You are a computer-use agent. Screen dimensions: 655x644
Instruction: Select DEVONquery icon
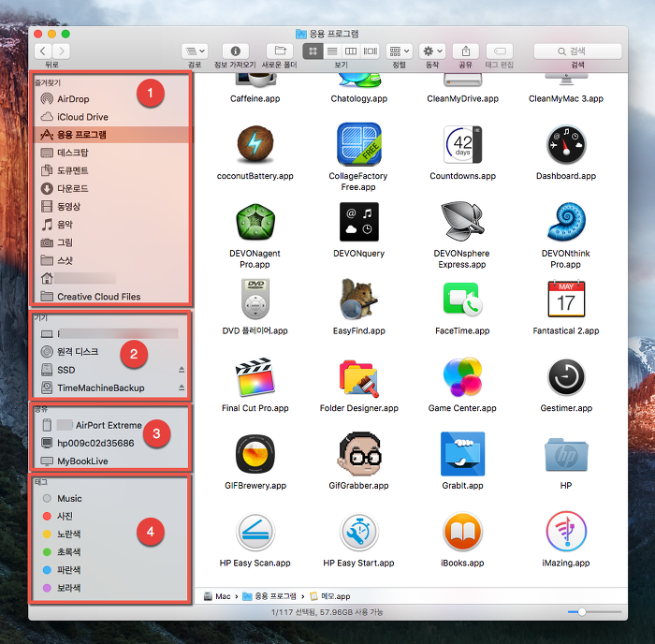pos(358,222)
